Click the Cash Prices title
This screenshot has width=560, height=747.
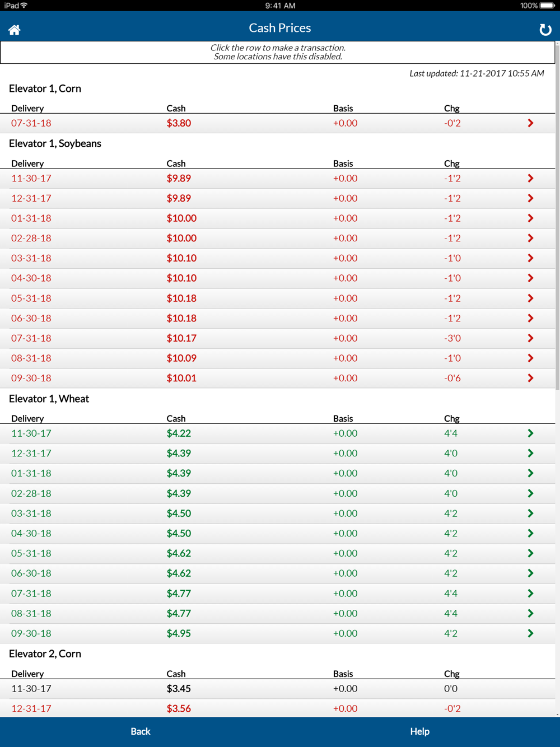(280, 28)
